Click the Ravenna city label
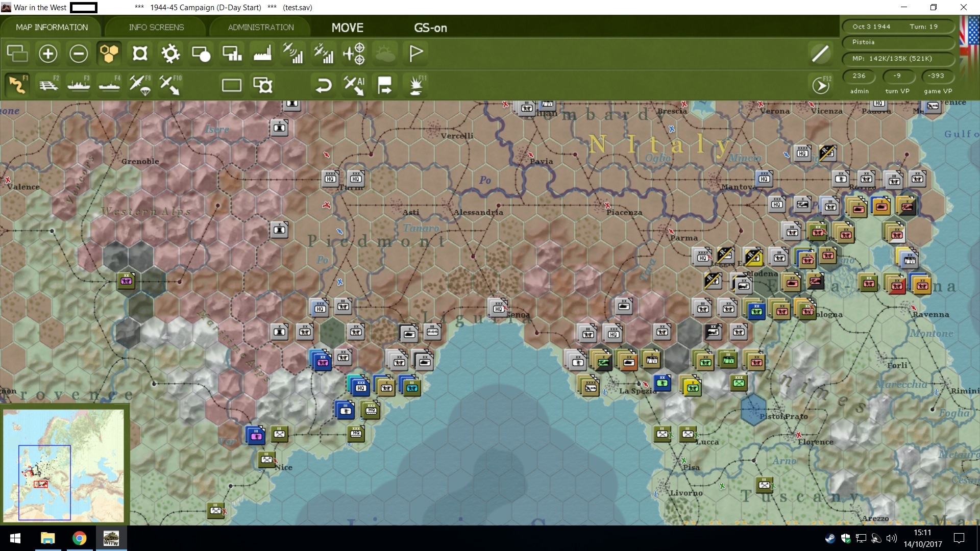This screenshot has width=980, height=551. click(931, 314)
